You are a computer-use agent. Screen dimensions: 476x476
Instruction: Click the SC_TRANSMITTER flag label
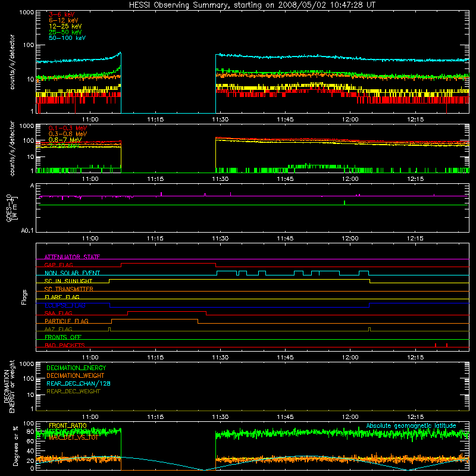(69, 289)
